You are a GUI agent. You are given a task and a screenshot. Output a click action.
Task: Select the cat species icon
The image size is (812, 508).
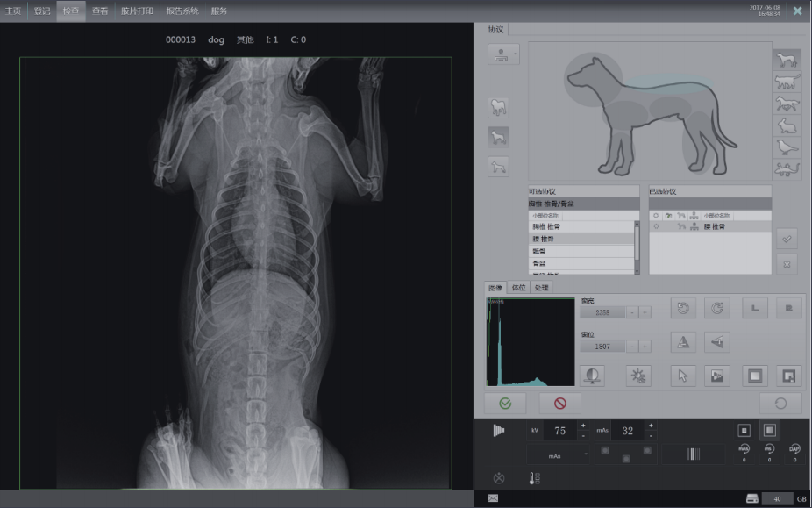(786, 82)
